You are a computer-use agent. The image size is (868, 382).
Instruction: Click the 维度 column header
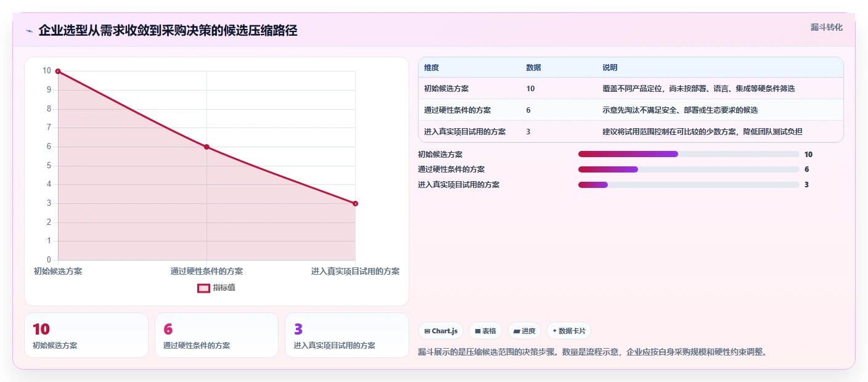[432, 68]
